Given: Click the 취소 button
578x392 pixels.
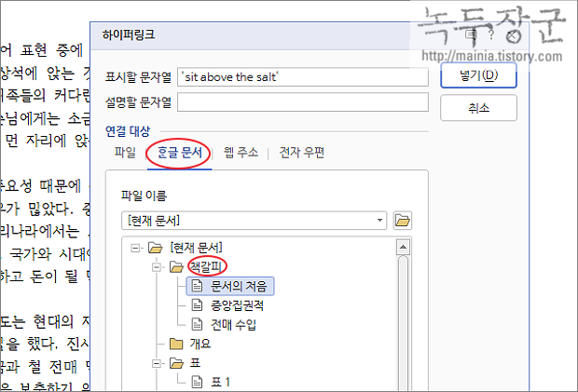Looking at the screenshot, I should click(478, 108).
